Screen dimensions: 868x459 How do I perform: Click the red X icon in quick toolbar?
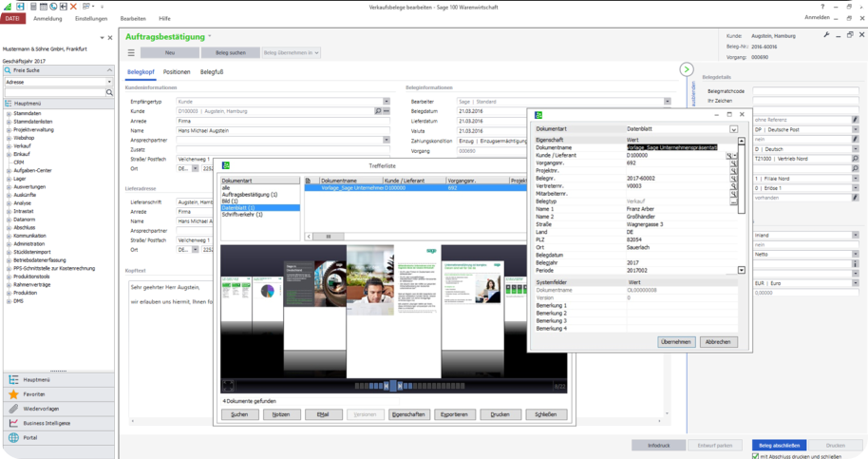(74, 7)
